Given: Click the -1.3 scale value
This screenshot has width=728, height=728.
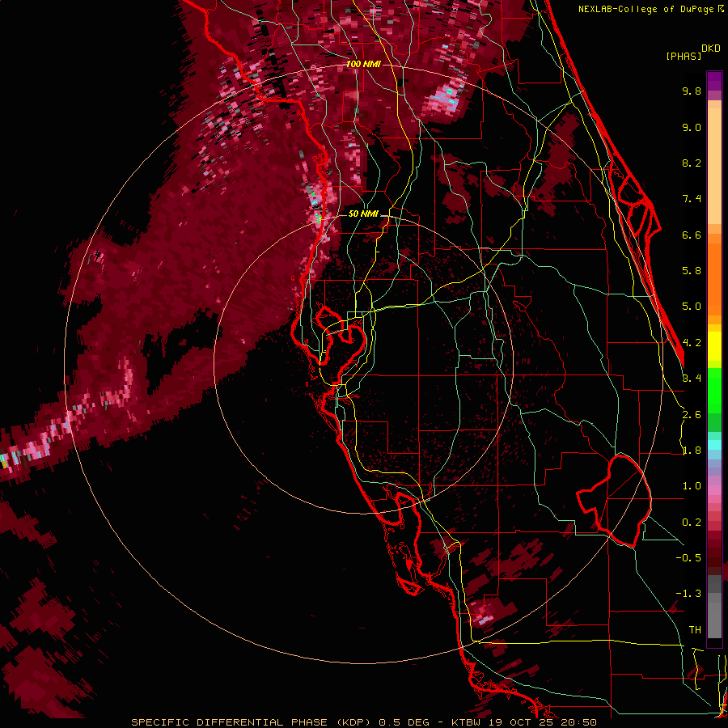Looking at the screenshot, I should (x=688, y=594).
